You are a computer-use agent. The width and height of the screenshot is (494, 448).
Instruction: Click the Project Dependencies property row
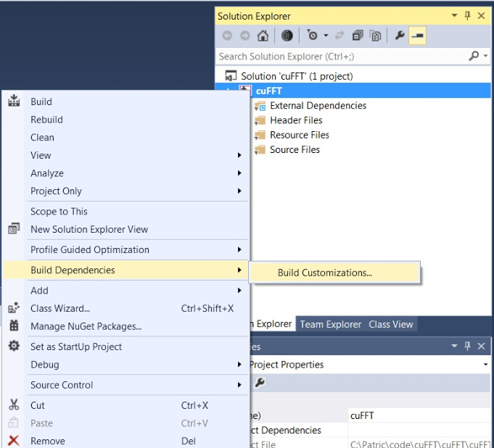pyautogui.click(x=370, y=430)
